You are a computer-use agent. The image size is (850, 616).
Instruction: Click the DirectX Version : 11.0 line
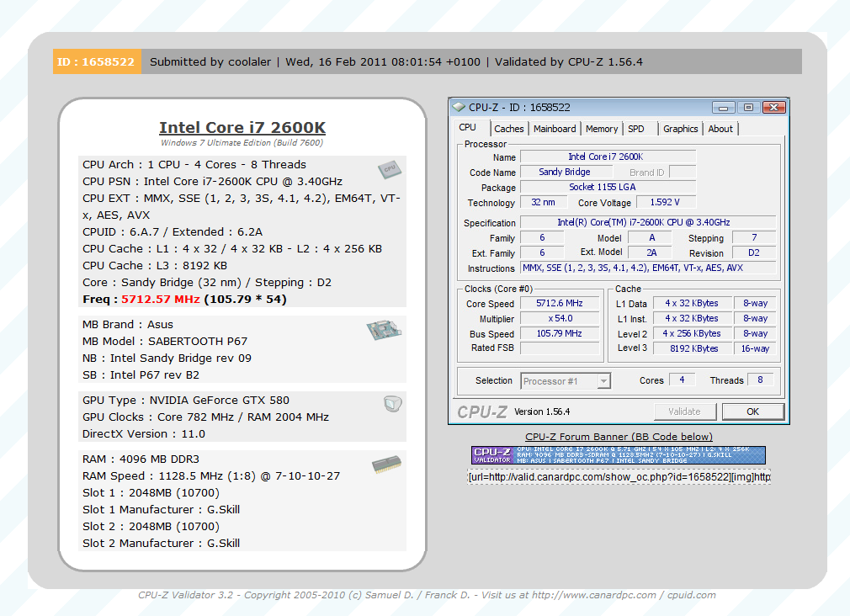coord(144,433)
